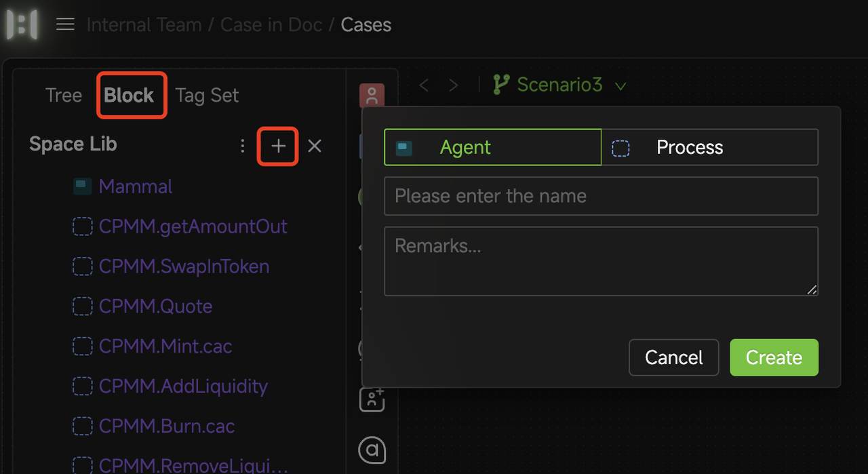Screen dimensions: 868x474
Task: Select the Agent block type option
Action: click(493, 147)
